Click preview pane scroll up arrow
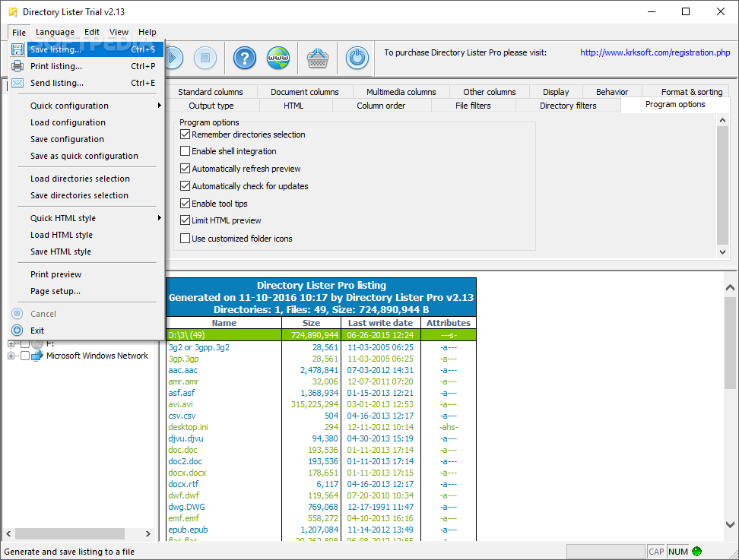 tap(730, 287)
